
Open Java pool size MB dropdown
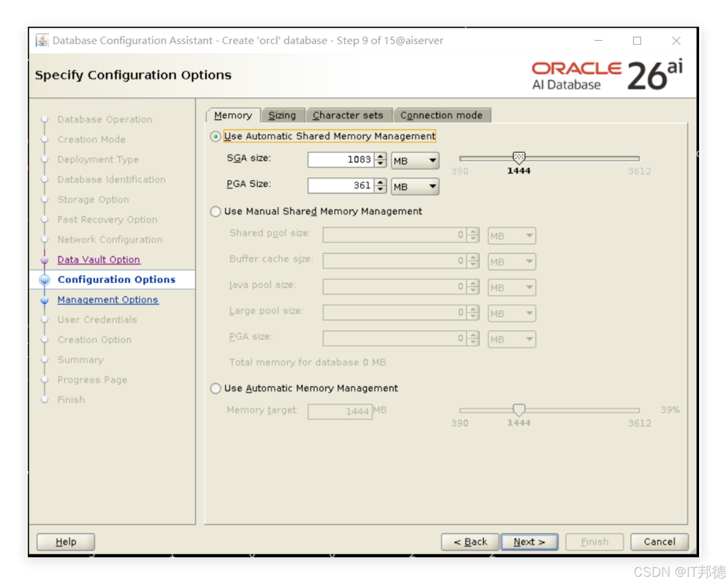click(x=512, y=288)
